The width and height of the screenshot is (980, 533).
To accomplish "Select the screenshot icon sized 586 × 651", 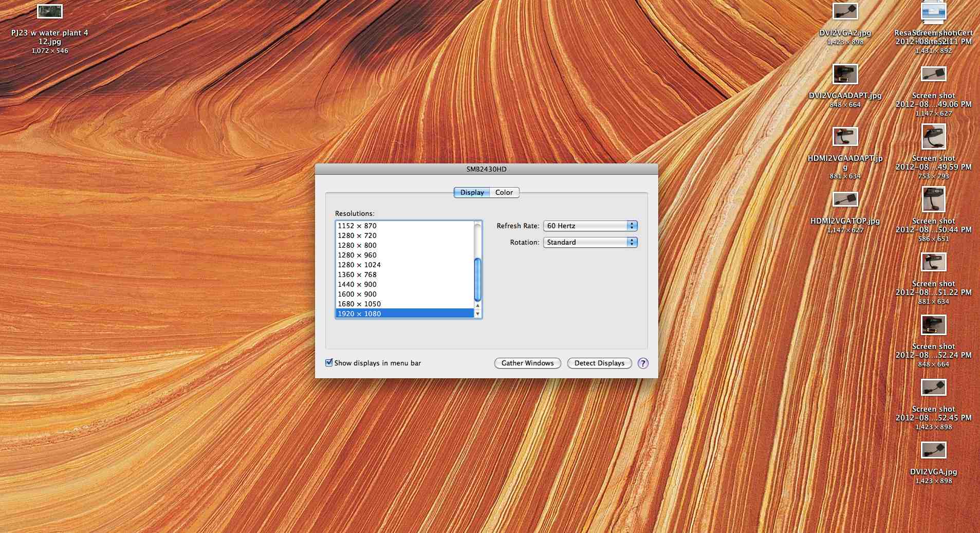I will point(933,199).
